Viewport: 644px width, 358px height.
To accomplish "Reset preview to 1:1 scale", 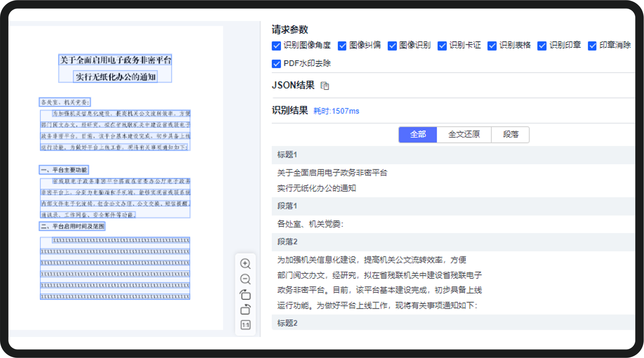I will (245, 325).
